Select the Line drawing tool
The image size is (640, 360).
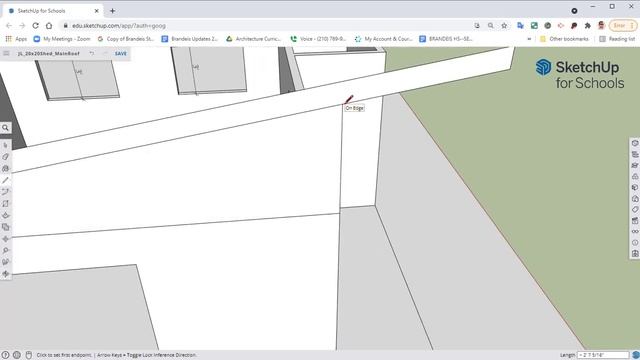5,180
